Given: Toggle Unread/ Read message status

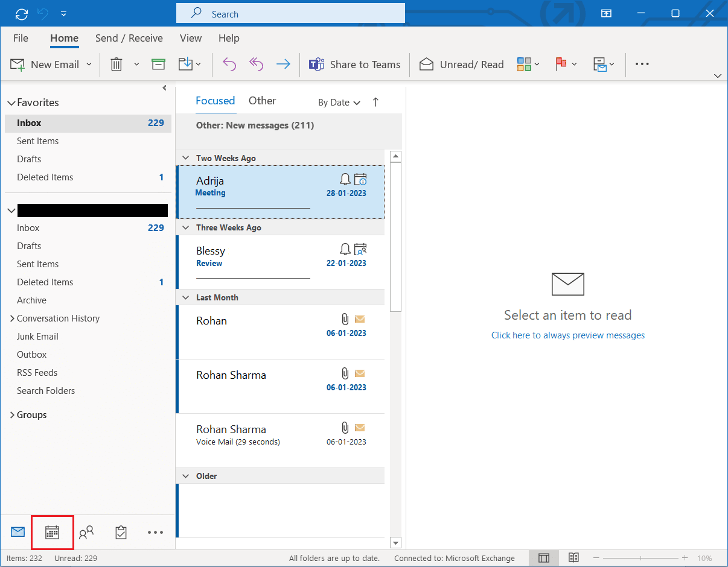Looking at the screenshot, I should point(462,65).
